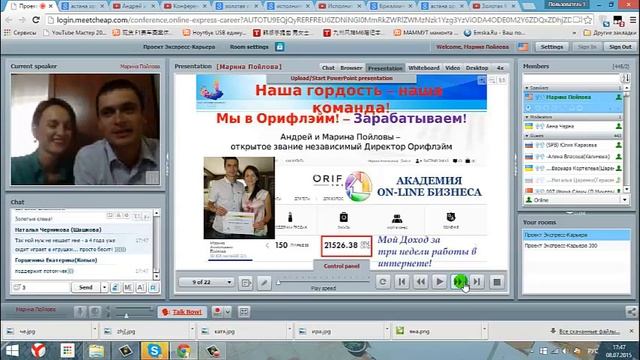The image size is (640, 360).
Task: Click the M chat formatting icon
Action: click(x=128, y=287)
